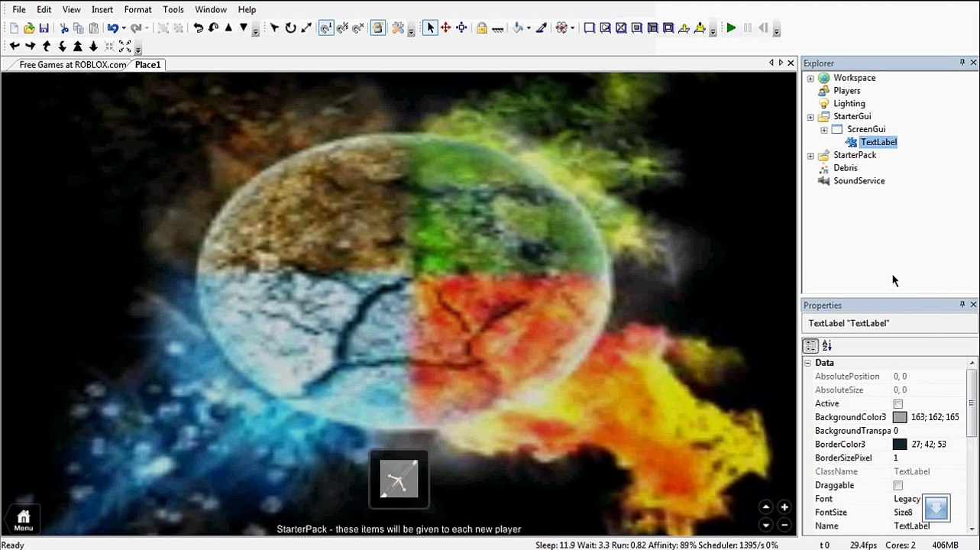Screen dimensions: 980x550
Task: Select TextLabel in Explorer tree
Action: (x=878, y=142)
